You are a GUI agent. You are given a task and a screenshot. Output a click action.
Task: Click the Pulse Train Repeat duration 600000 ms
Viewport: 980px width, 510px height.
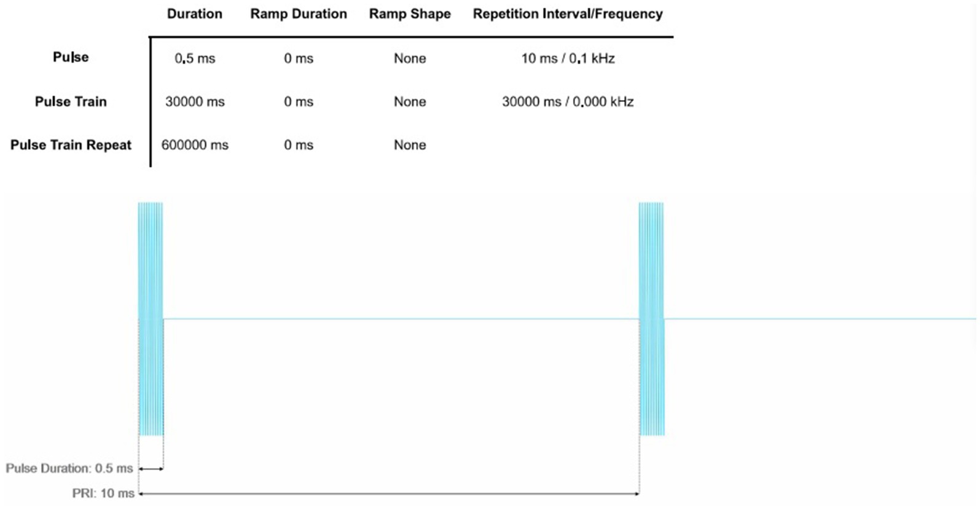[x=195, y=145]
